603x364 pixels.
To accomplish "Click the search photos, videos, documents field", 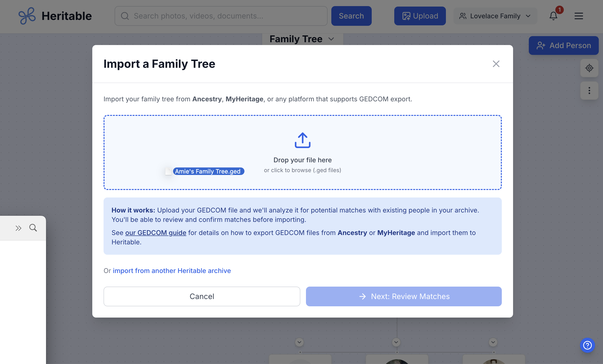I will coord(220,16).
